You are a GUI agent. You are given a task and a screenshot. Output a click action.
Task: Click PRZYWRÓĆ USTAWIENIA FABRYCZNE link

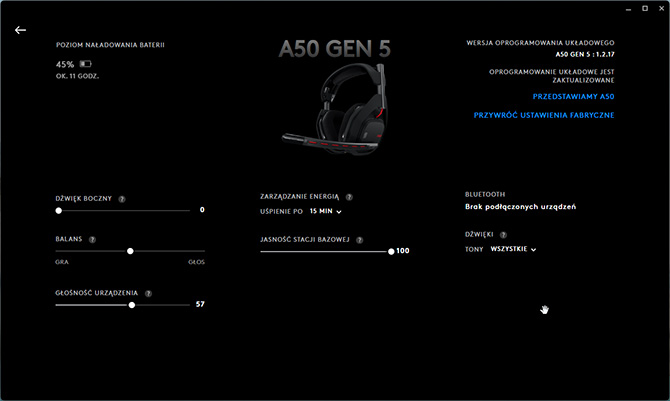(544, 115)
